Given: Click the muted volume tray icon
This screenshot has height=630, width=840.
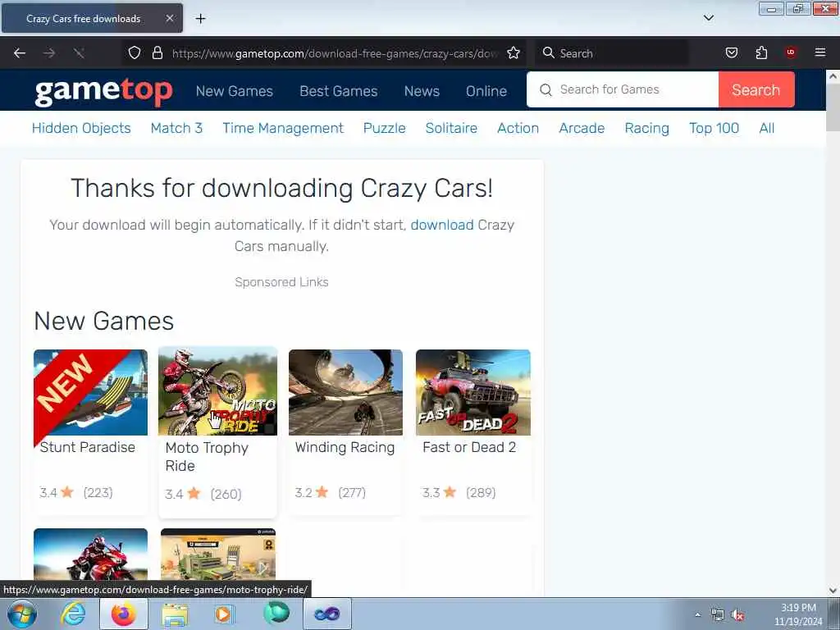Looking at the screenshot, I should point(737,615).
